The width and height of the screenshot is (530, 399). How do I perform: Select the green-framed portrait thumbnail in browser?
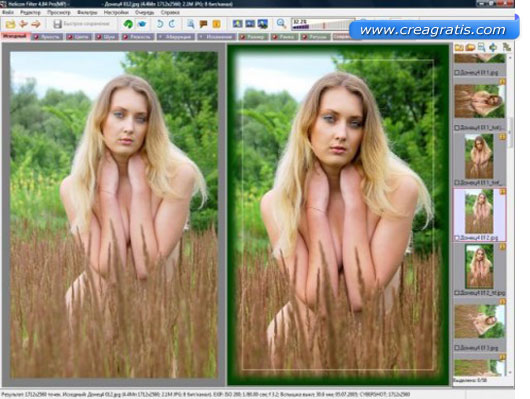479,266
